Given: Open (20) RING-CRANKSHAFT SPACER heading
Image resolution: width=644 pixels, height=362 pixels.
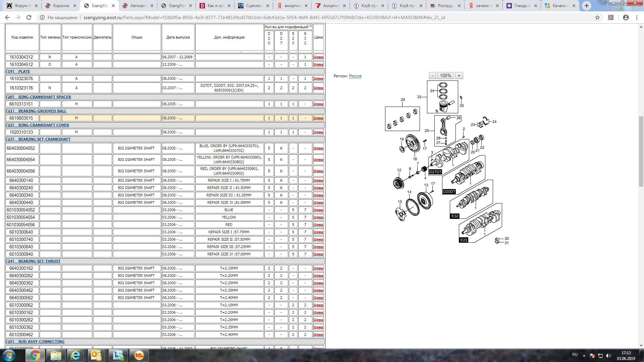Looking at the screenshot, I should point(39,97).
